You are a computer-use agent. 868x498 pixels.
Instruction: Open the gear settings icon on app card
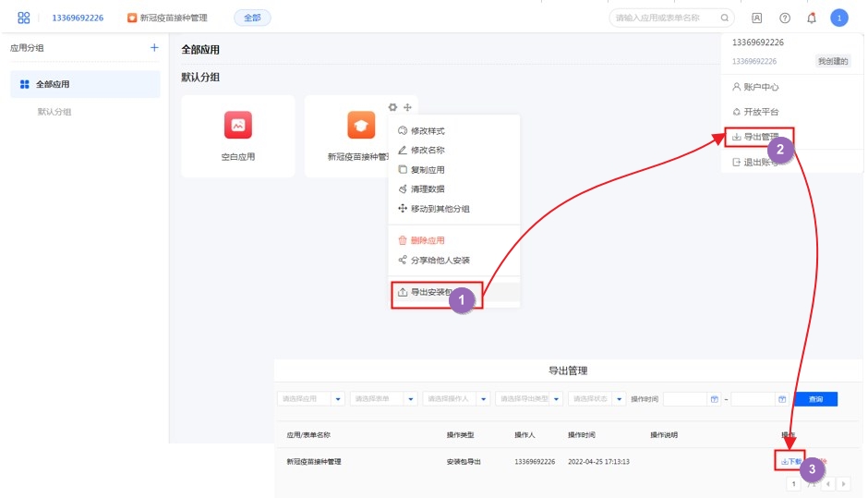click(x=393, y=107)
